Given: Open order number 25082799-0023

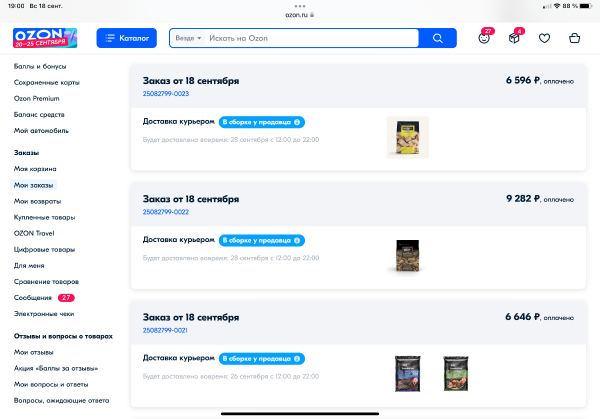Looking at the screenshot, I should pyautogui.click(x=166, y=94).
